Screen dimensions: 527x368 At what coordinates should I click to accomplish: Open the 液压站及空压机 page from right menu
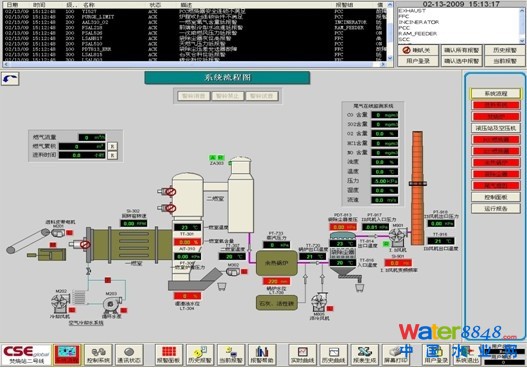tap(496, 128)
